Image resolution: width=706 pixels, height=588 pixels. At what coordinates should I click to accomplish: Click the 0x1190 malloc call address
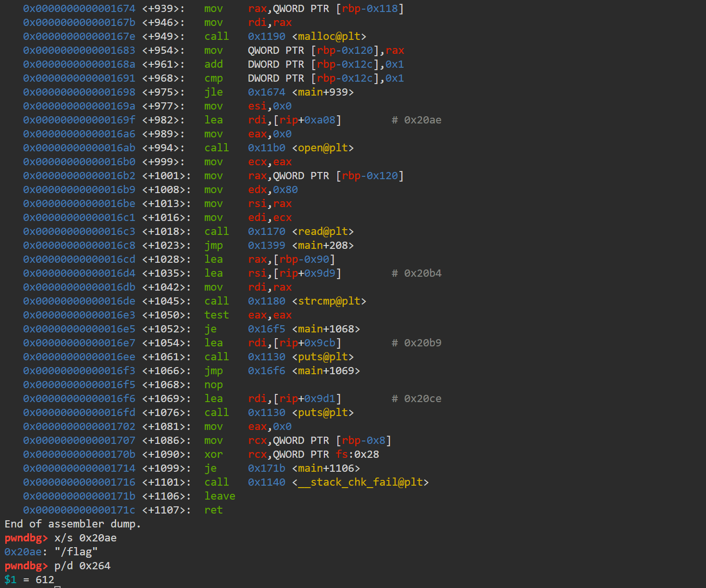[x=267, y=37]
